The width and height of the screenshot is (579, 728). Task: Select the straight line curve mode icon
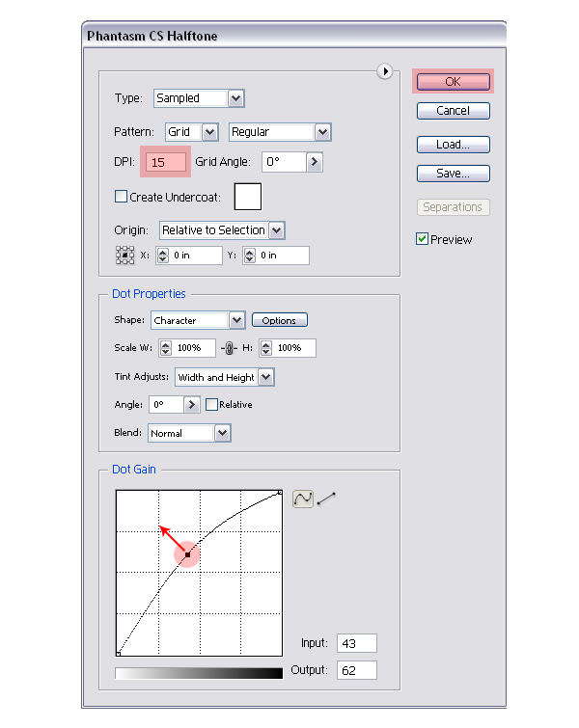coord(326,499)
